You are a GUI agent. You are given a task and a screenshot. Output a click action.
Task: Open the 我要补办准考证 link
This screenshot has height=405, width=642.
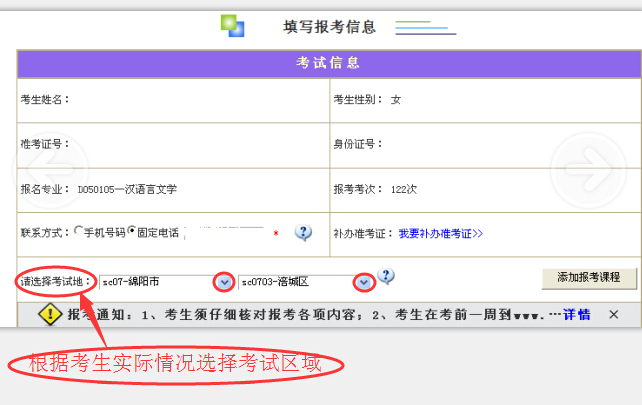(441, 233)
